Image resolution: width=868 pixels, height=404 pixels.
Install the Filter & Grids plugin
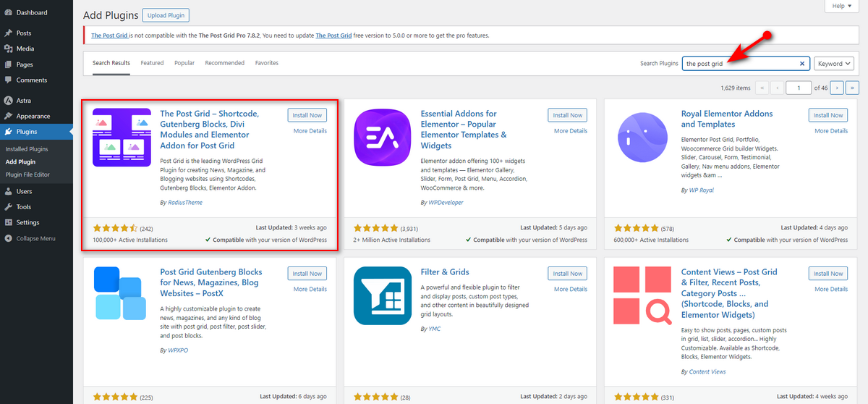(568, 274)
